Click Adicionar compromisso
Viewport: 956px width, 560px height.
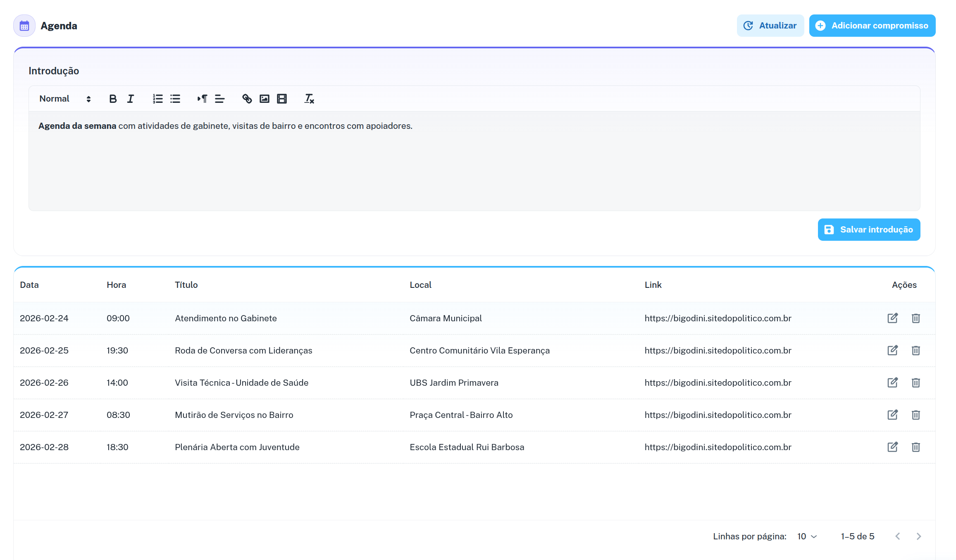point(872,25)
